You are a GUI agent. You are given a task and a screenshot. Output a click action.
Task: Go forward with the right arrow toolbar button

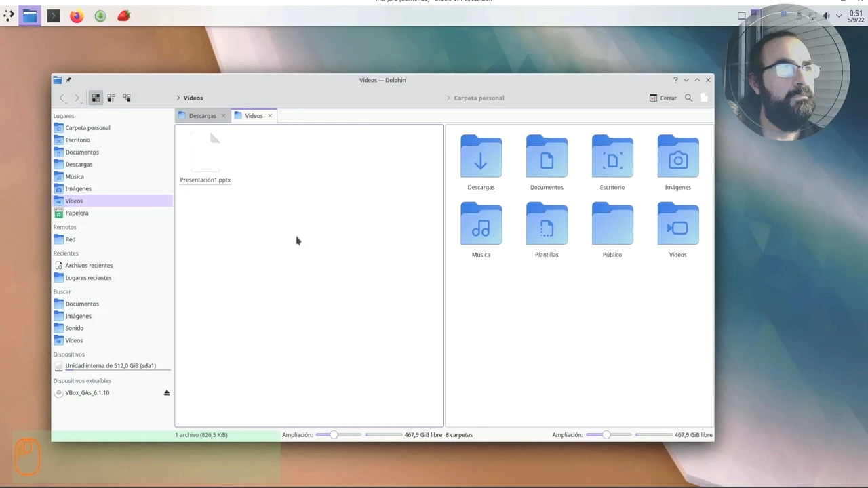pyautogui.click(x=77, y=98)
